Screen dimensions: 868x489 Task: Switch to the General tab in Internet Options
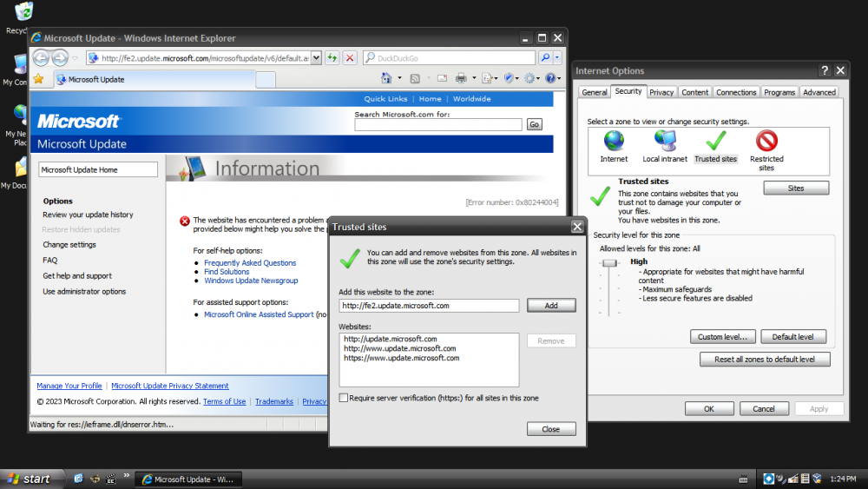point(595,92)
